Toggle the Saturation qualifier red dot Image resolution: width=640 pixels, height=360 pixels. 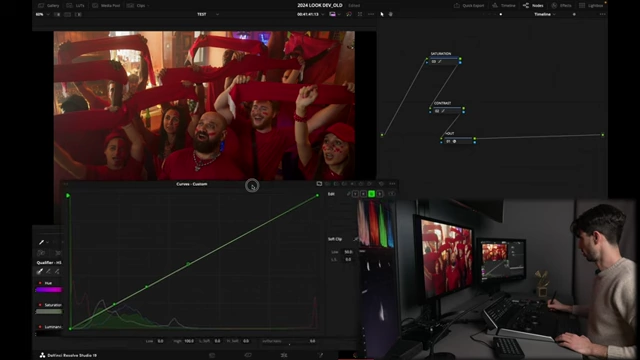click(x=40, y=305)
